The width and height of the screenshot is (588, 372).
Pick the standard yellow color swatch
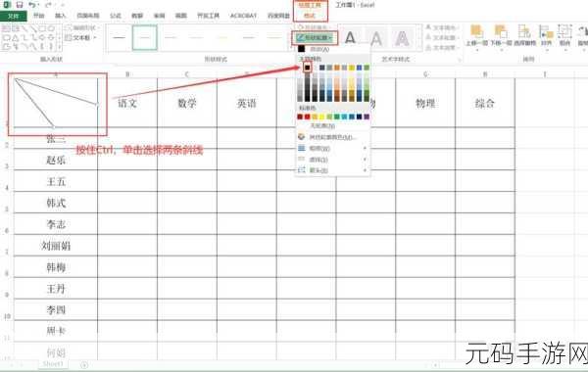pyautogui.click(x=321, y=116)
